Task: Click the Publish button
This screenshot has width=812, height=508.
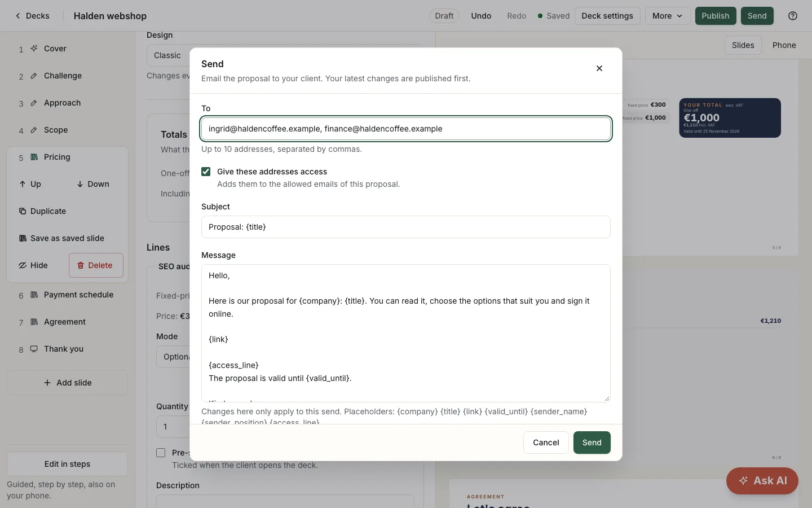Action: coord(716,16)
